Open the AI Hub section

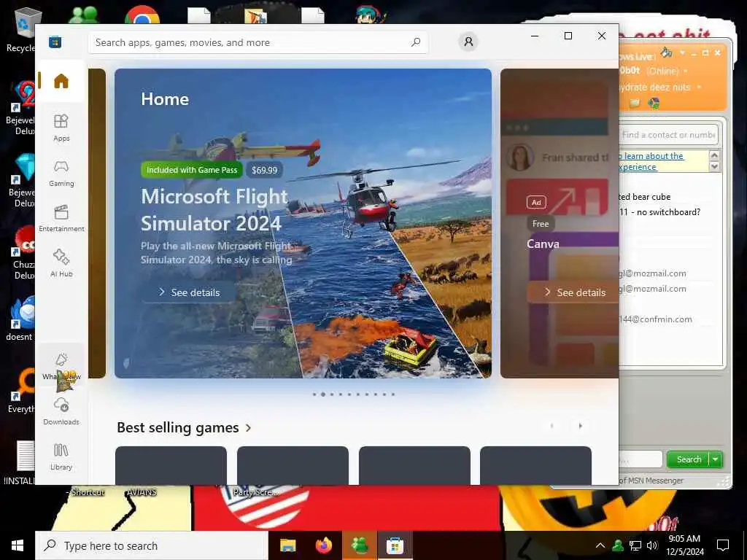point(61,263)
